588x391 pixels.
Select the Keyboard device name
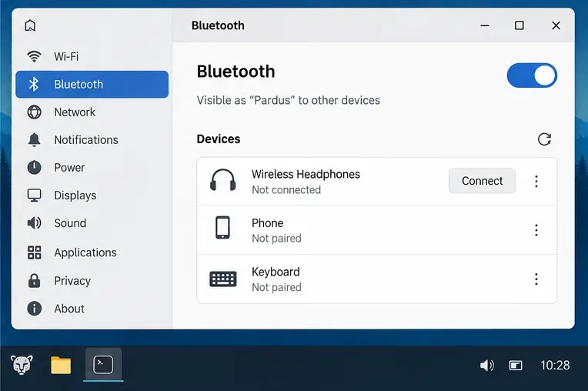276,272
